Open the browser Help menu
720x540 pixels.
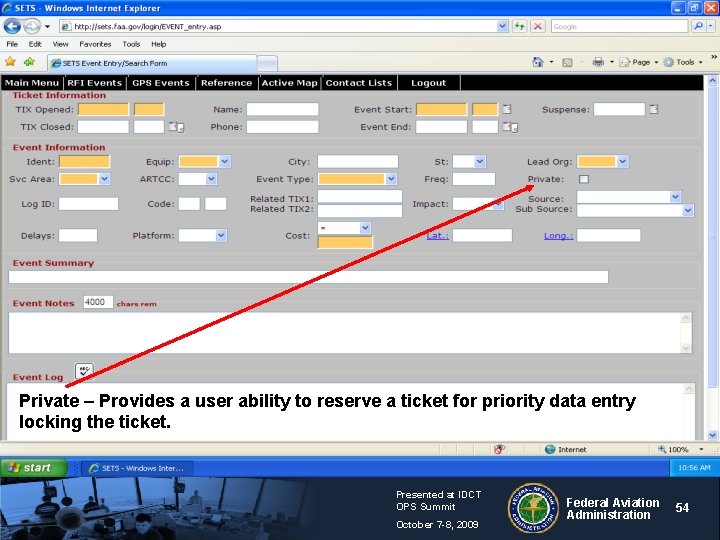158,44
